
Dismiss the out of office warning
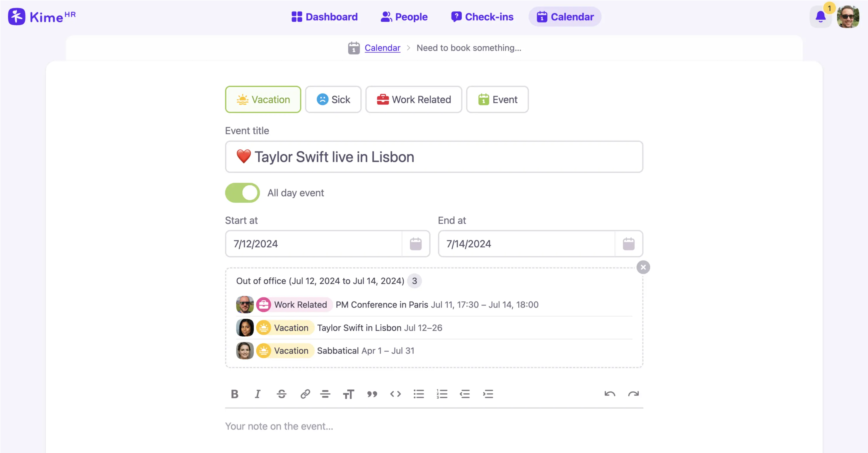(x=643, y=267)
